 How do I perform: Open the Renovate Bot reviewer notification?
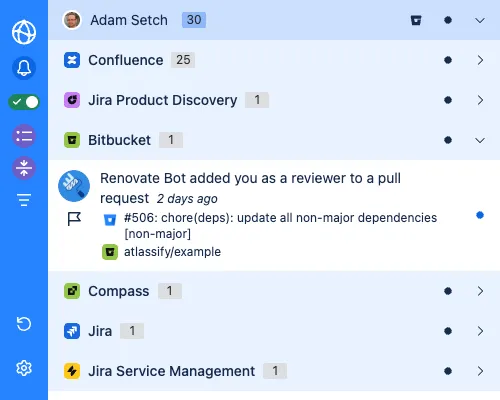point(250,188)
